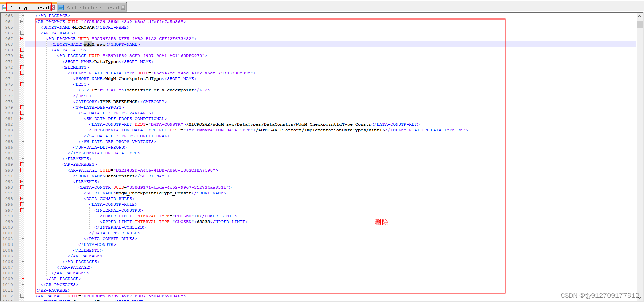Collapse the fold marker at line 981

pos(22,119)
